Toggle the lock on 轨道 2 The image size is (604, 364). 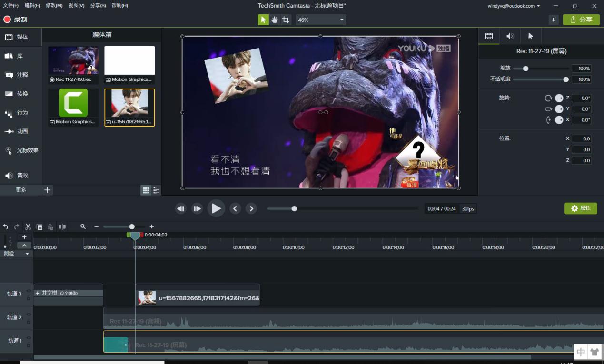[29, 321]
